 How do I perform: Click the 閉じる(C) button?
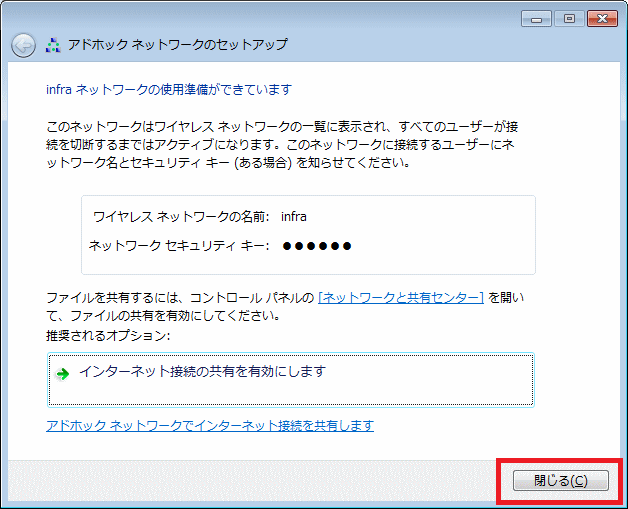561,480
